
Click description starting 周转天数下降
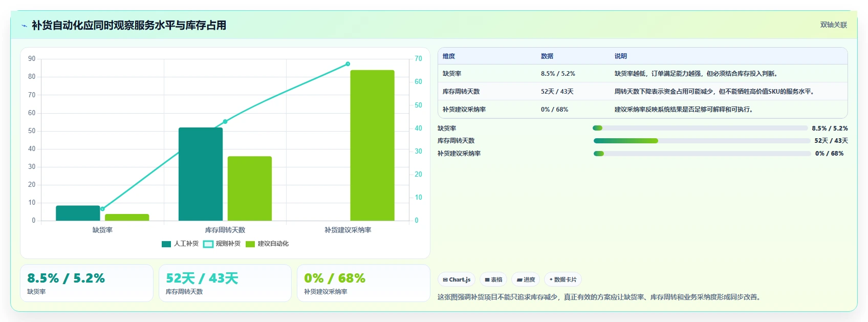coord(715,92)
